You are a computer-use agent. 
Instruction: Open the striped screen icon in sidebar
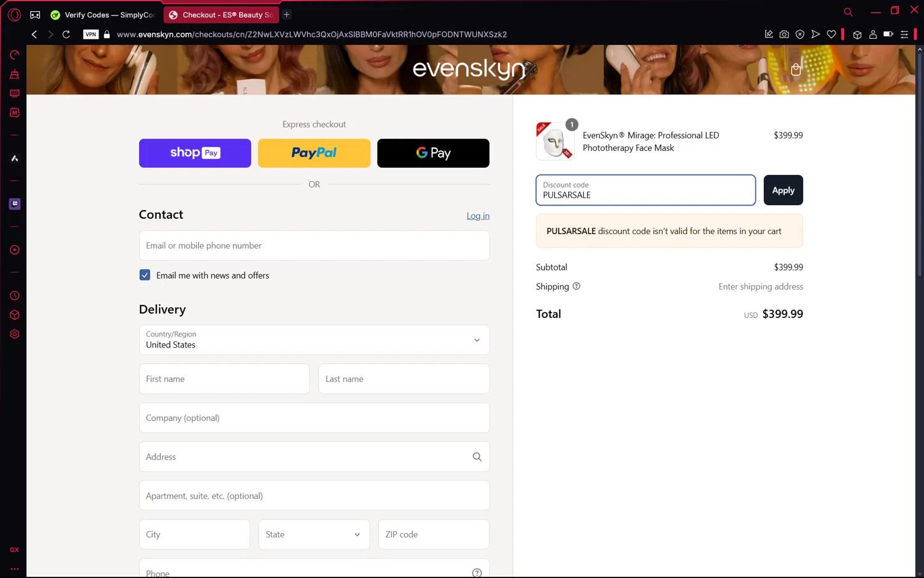tap(15, 94)
